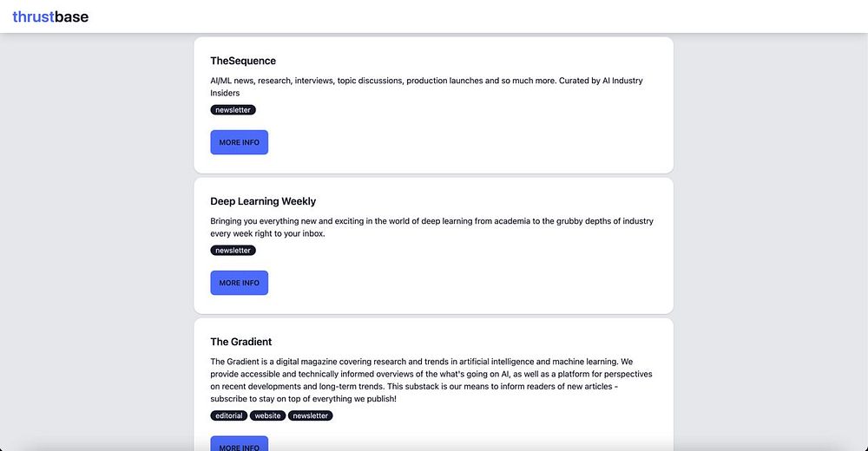
Task: Open MORE INFO for Deep Learning Weekly
Action: (x=240, y=283)
